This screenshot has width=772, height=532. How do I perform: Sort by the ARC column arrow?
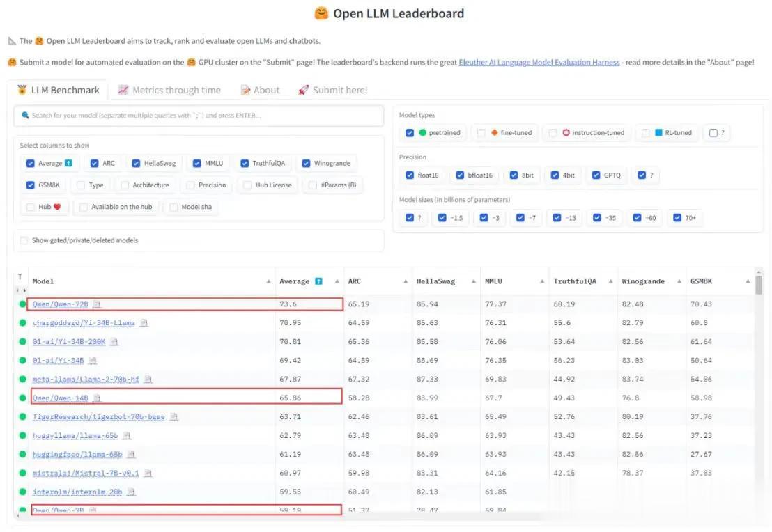tap(406, 281)
